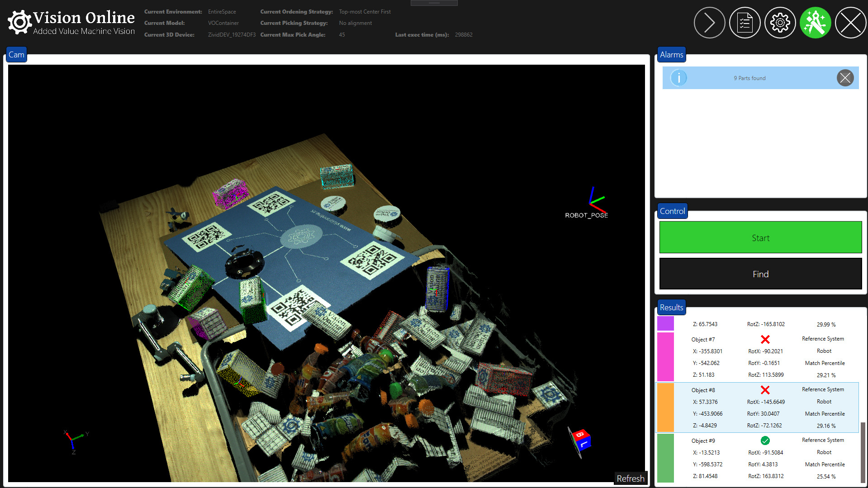This screenshot has width=868, height=488.
Task: Click the value 'X: 57.3376'
Action: coord(705,402)
